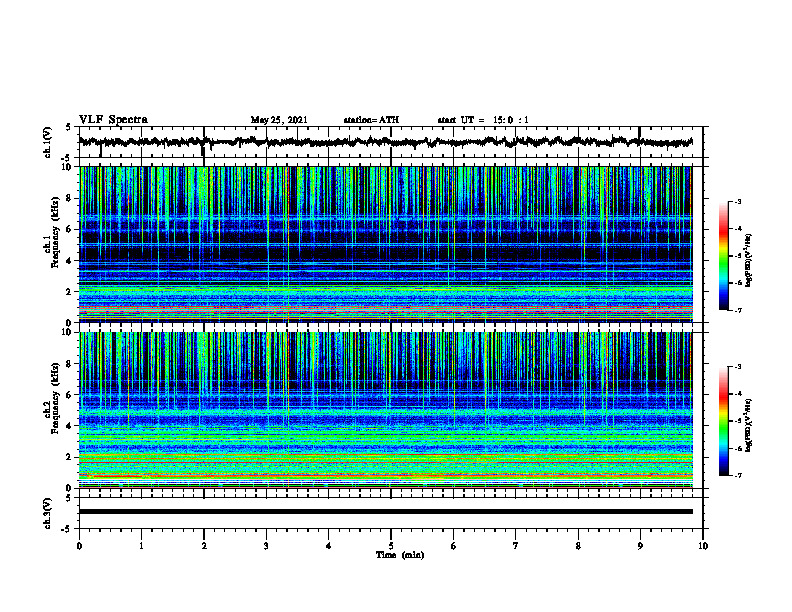792x612 pixels.
Task: Click the "station=ATH" header label
Action: coord(371,120)
